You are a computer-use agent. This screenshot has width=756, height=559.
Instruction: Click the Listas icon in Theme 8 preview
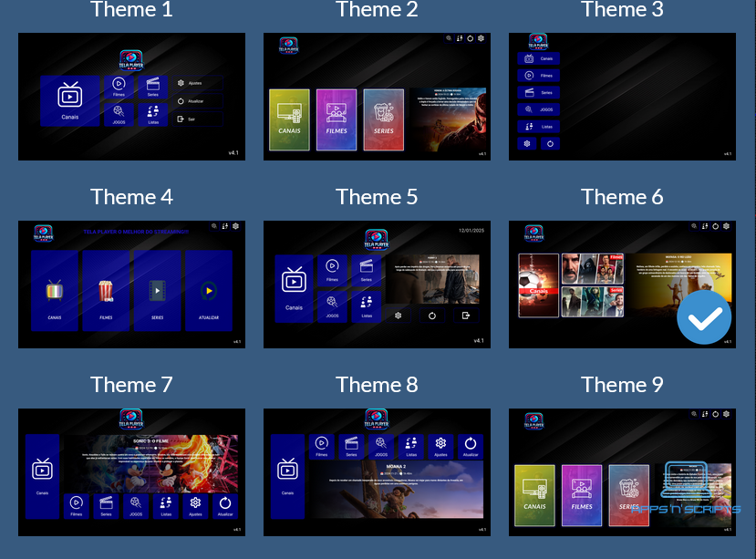pyautogui.click(x=410, y=446)
